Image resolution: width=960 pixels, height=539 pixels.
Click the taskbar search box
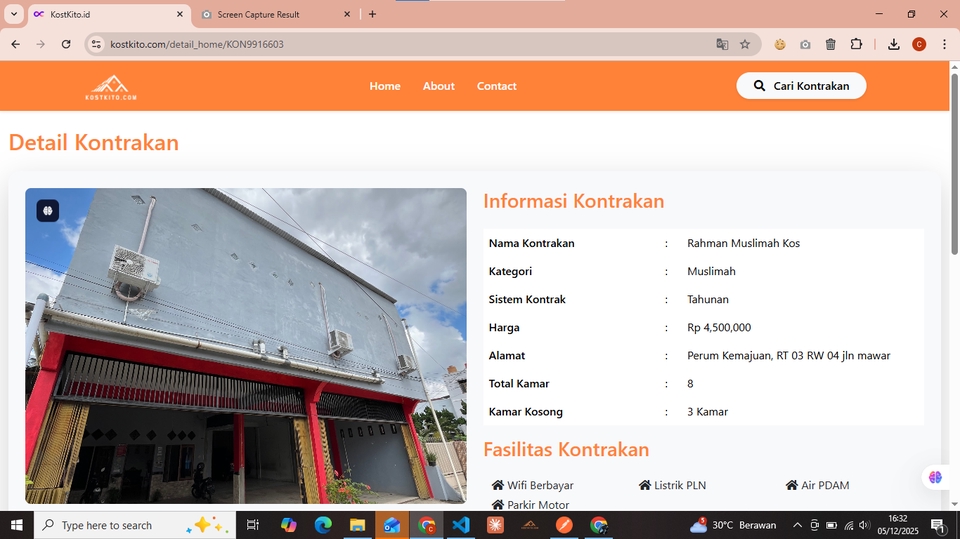point(135,525)
